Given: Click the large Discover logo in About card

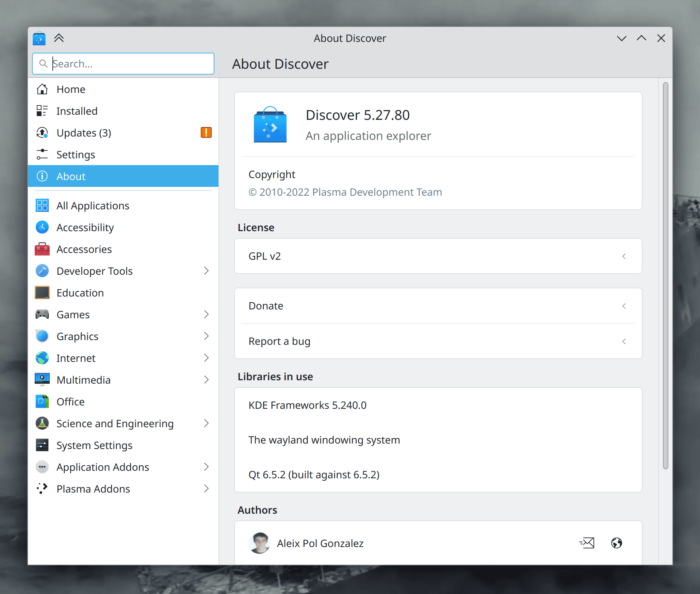Looking at the screenshot, I should click(270, 124).
